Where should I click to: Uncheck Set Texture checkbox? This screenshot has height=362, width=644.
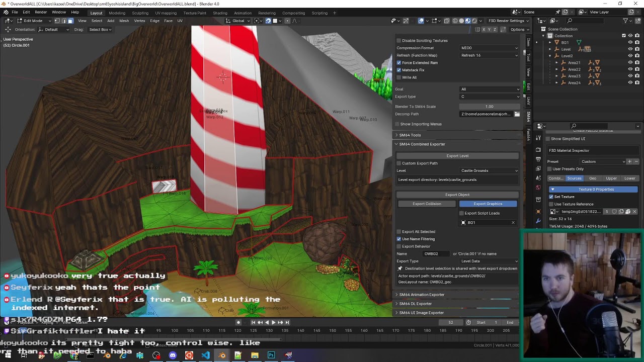(x=551, y=197)
